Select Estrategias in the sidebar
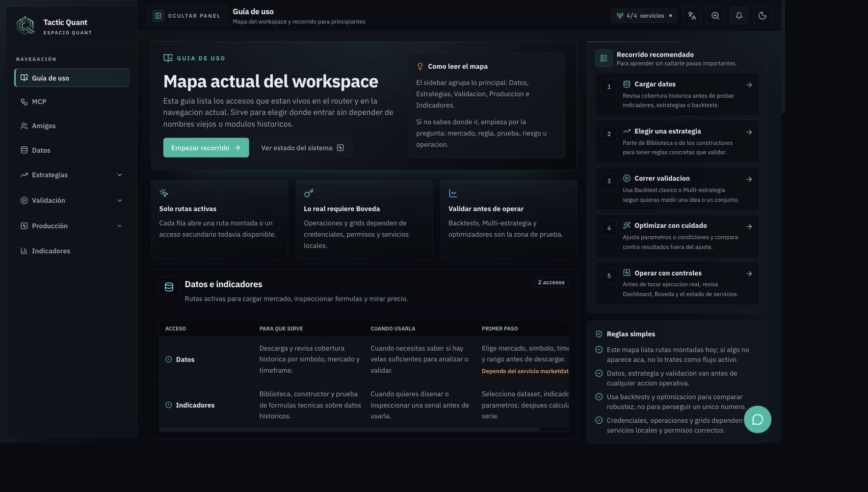 coord(72,175)
